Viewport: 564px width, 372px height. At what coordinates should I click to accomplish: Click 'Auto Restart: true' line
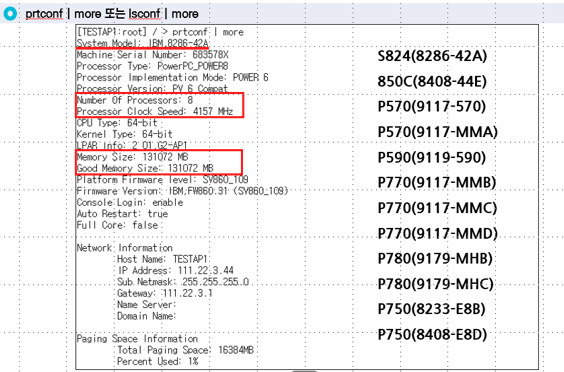pyautogui.click(x=122, y=214)
